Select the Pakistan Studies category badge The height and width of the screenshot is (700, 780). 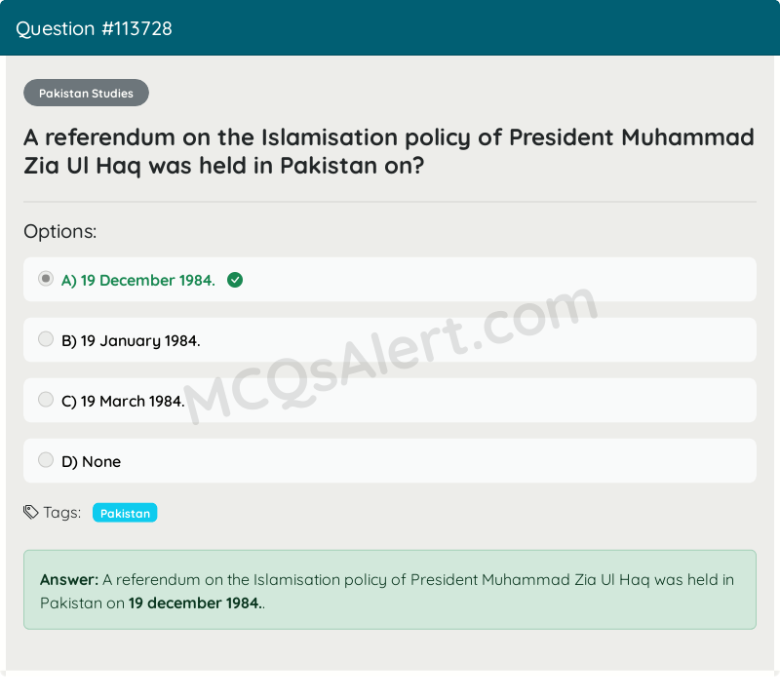[x=86, y=93]
